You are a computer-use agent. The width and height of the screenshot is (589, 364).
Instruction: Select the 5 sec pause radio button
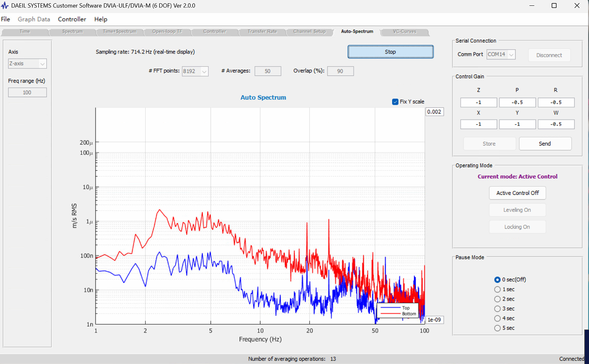coord(497,328)
